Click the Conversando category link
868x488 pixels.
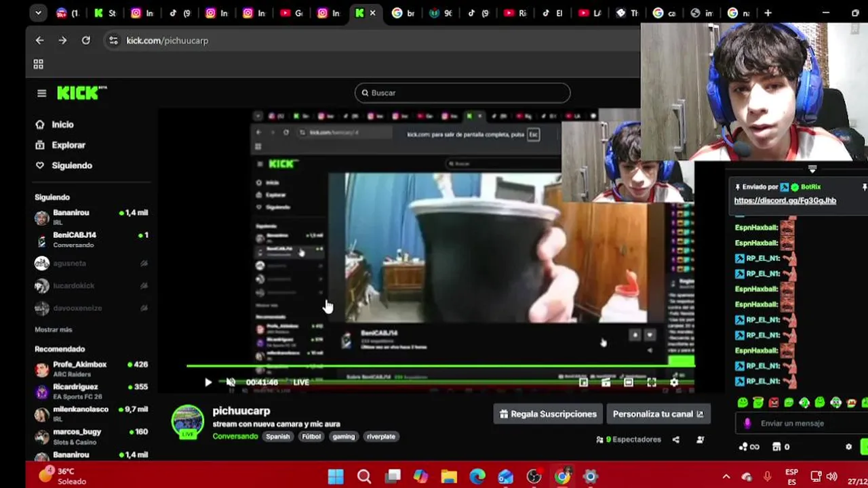235,436
